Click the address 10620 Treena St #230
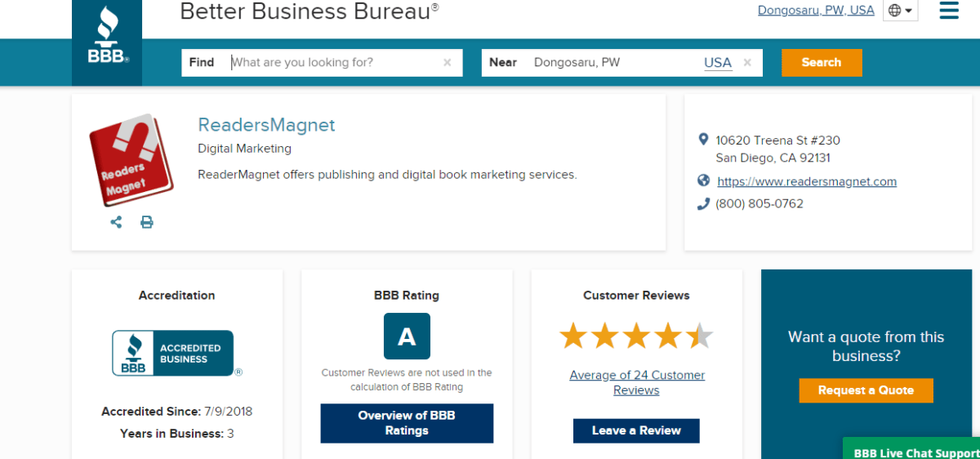Screen dimensions: 980x459 (x=778, y=140)
